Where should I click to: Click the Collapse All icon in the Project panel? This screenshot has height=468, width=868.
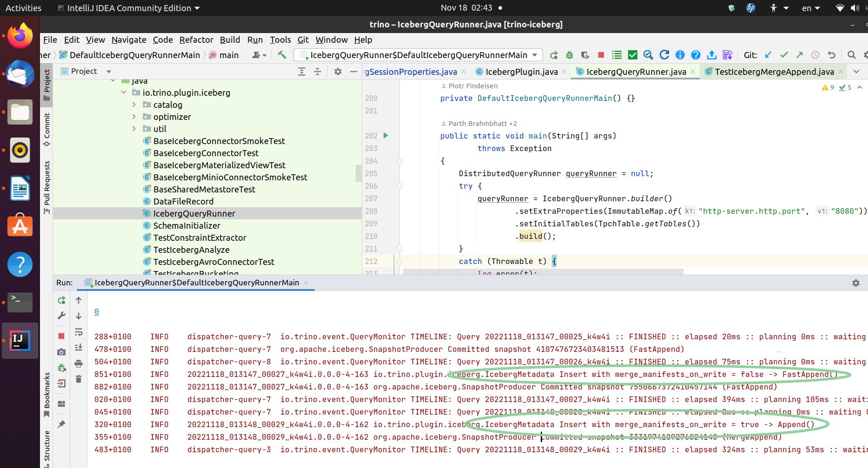(318, 72)
